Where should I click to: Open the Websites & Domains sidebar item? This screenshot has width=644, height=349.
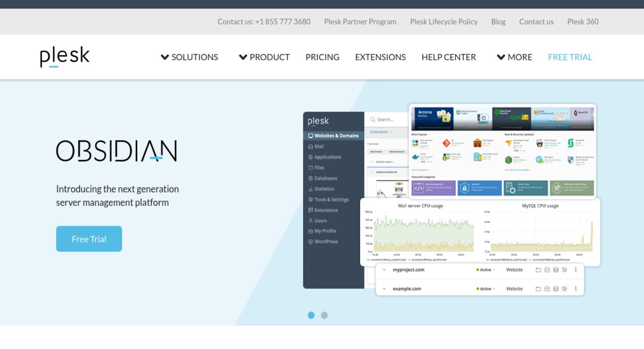point(333,136)
